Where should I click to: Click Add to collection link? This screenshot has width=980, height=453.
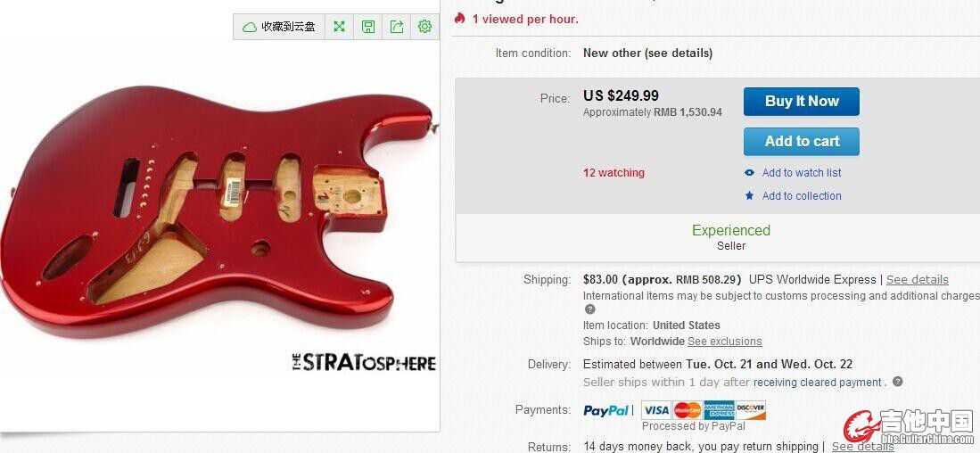[x=802, y=195]
